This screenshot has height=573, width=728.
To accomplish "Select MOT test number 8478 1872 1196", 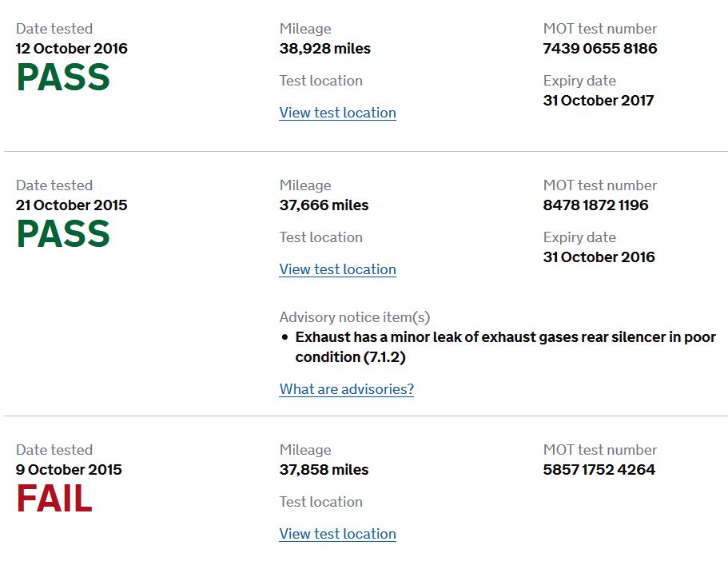I will click(595, 205).
